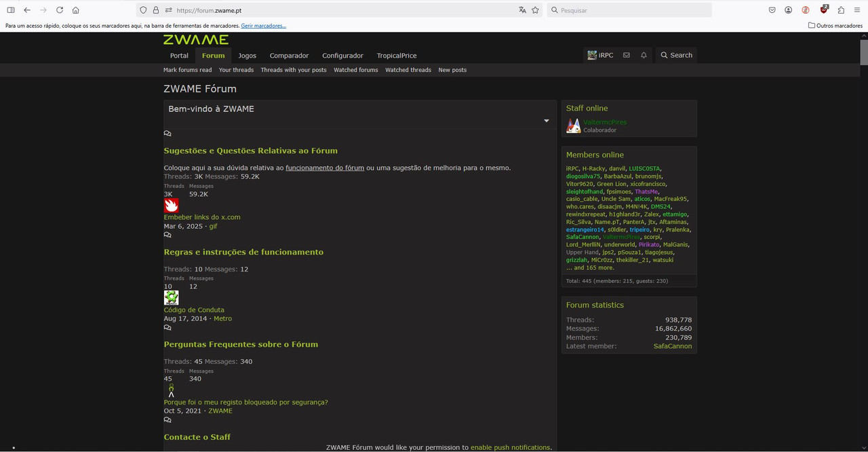868x452 pixels.
Task: Open the extensions puzzle icon
Action: [x=841, y=10]
